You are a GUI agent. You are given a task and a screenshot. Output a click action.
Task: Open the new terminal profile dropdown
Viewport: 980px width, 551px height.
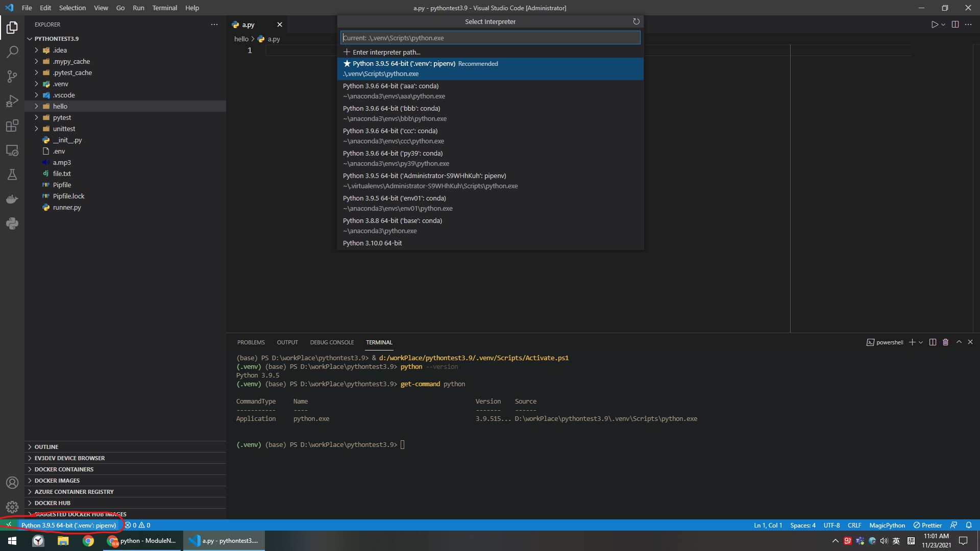click(921, 342)
